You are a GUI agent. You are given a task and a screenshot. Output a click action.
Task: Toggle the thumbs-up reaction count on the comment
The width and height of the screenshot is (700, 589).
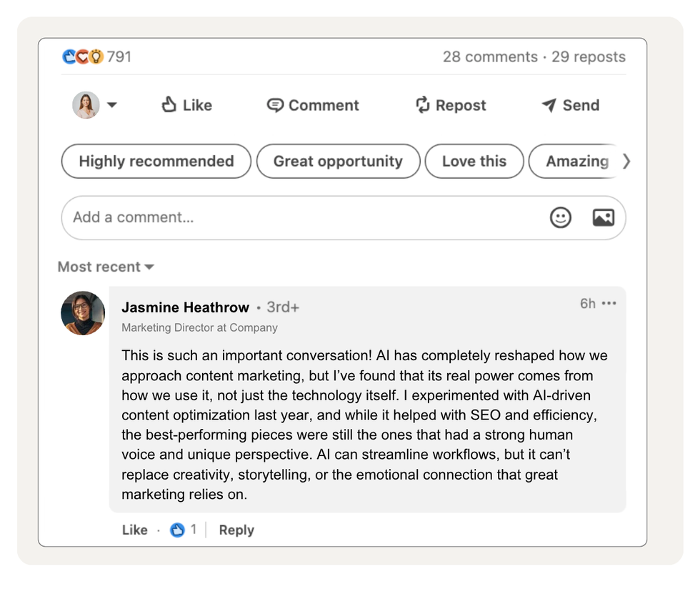[x=183, y=530]
